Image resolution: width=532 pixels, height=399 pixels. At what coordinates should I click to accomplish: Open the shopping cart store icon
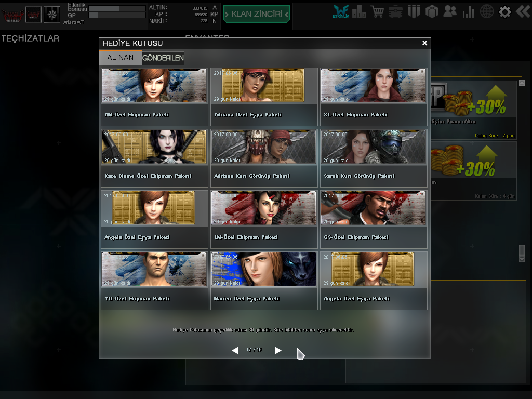(x=377, y=12)
